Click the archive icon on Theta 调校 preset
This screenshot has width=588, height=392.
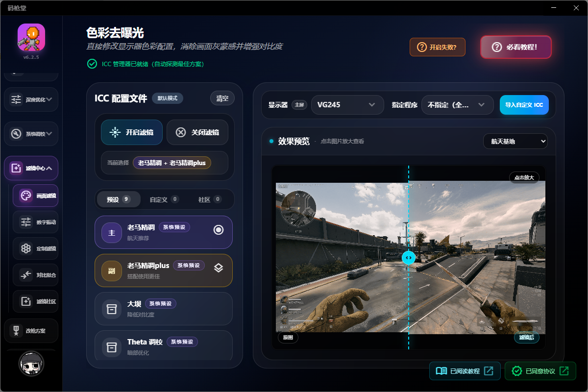coord(112,347)
